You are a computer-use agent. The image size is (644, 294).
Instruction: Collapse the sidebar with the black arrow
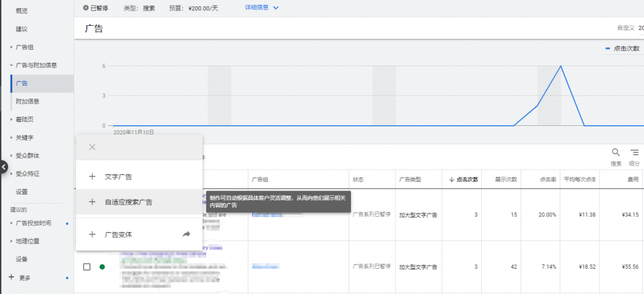pos(4,167)
